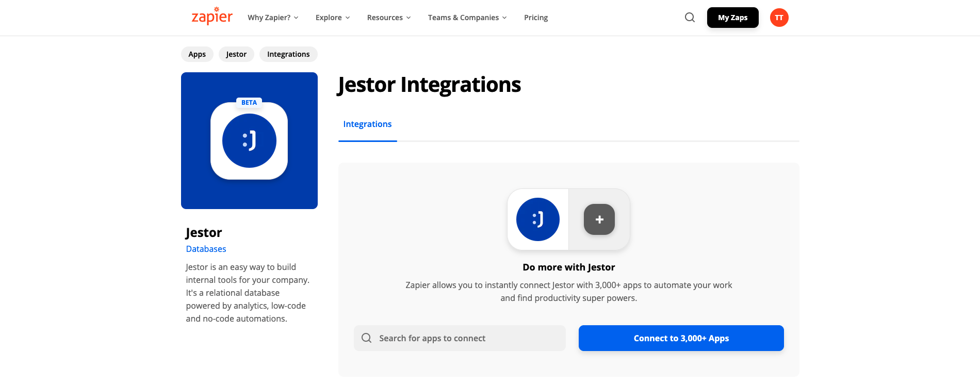Expand the Why Zapier? menu

click(x=273, y=18)
